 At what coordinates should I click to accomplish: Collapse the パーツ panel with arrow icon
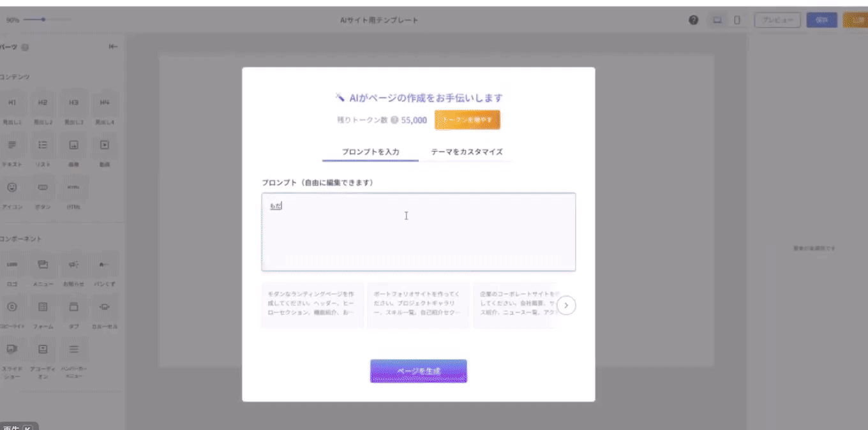(x=113, y=47)
